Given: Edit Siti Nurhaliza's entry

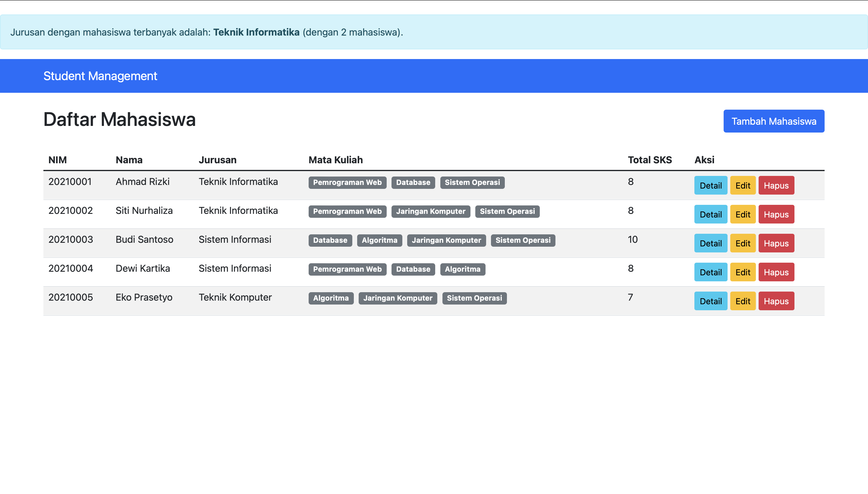Looking at the screenshot, I should pyautogui.click(x=742, y=214).
